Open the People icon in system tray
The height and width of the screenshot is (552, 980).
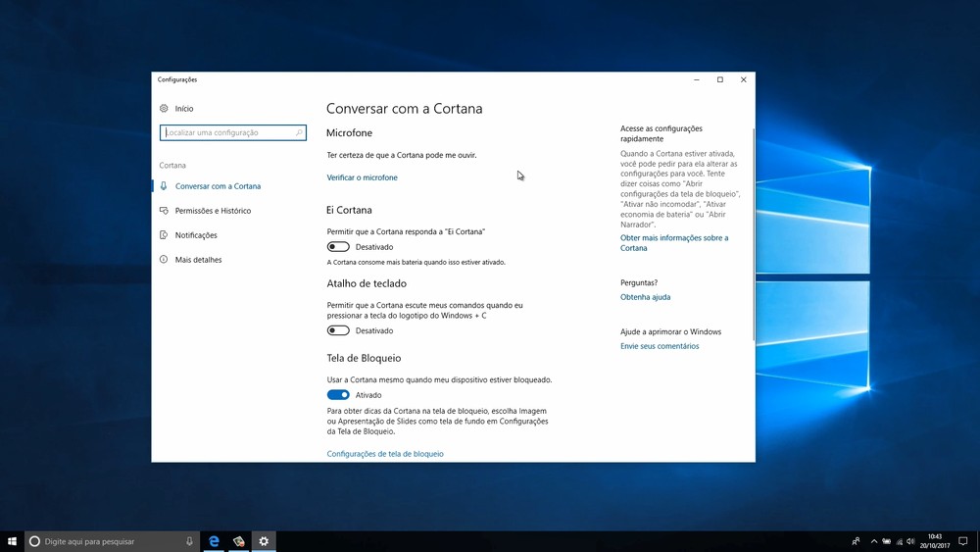click(x=856, y=541)
